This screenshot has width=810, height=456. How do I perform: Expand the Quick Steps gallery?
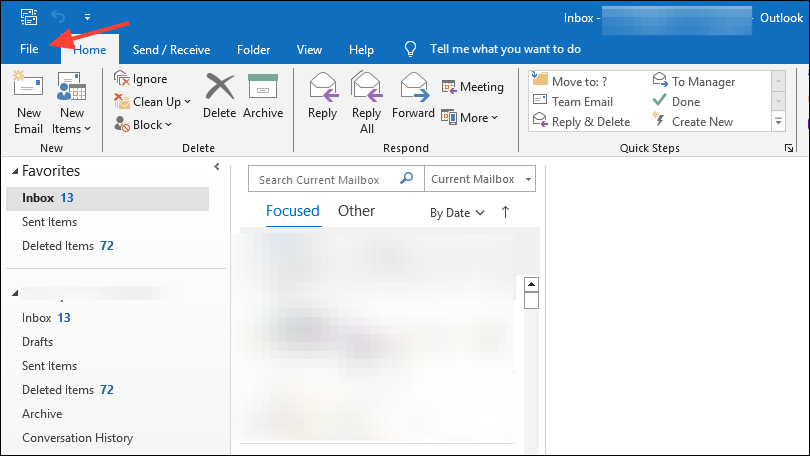[x=778, y=122]
